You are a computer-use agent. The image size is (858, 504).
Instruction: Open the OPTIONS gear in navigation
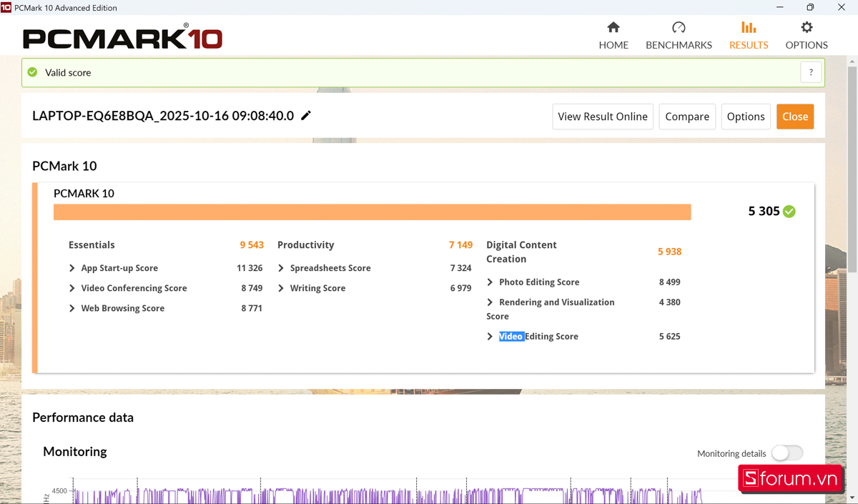pyautogui.click(x=807, y=36)
